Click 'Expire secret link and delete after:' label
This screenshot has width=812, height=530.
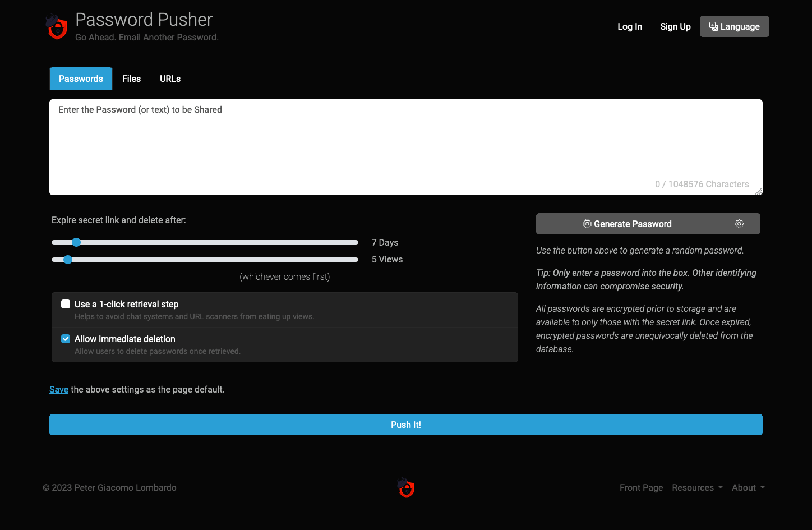(x=119, y=220)
